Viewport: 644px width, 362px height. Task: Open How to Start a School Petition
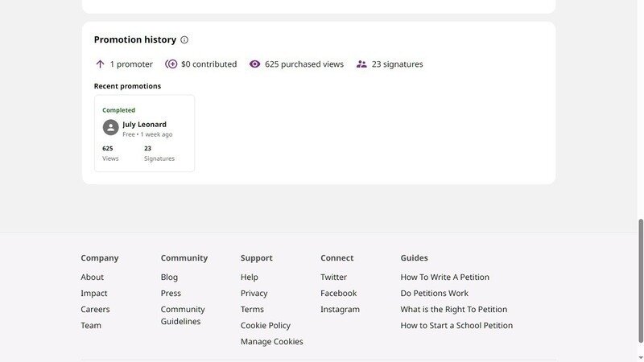click(456, 326)
